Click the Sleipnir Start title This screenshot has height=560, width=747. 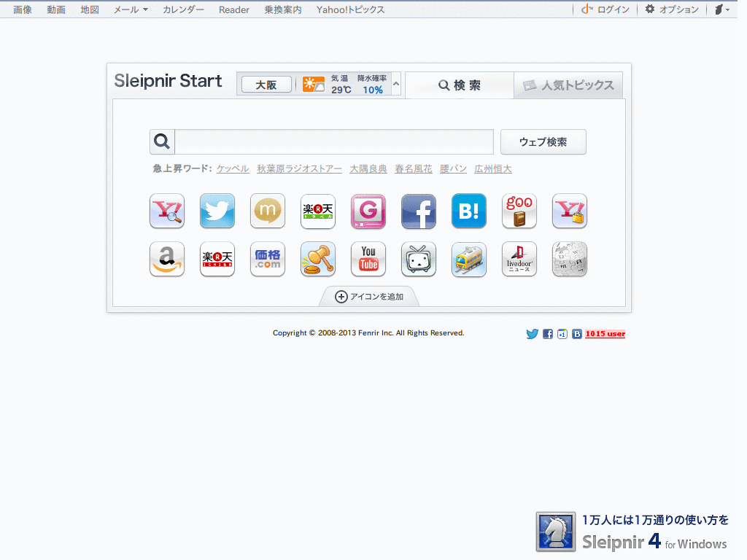(x=168, y=81)
